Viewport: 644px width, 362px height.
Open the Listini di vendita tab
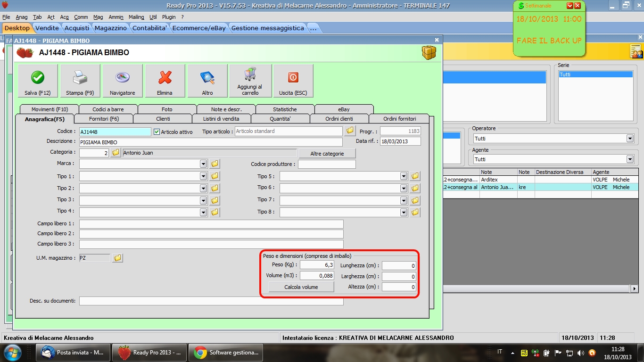click(x=221, y=119)
